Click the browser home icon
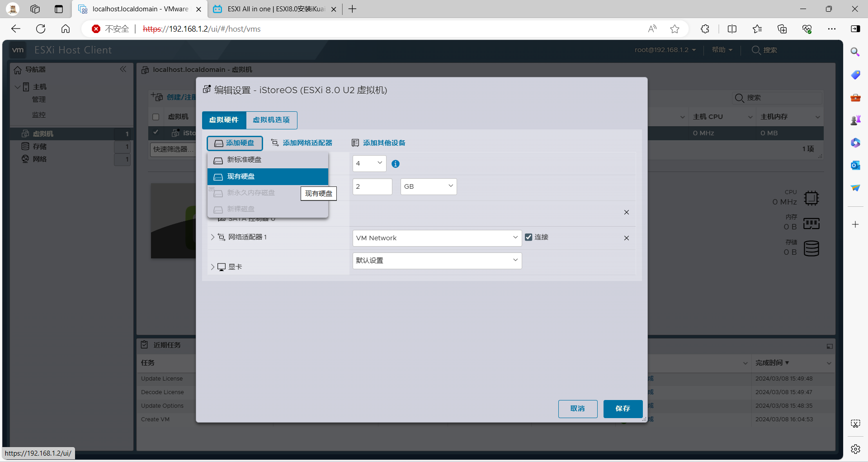This screenshot has width=868, height=462. pyautogui.click(x=66, y=29)
